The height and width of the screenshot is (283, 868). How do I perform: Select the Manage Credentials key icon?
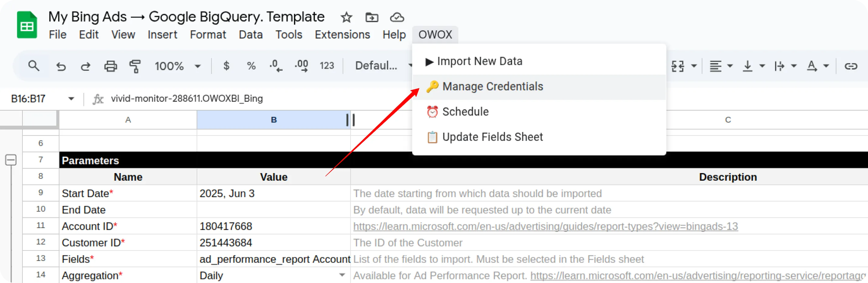click(432, 86)
